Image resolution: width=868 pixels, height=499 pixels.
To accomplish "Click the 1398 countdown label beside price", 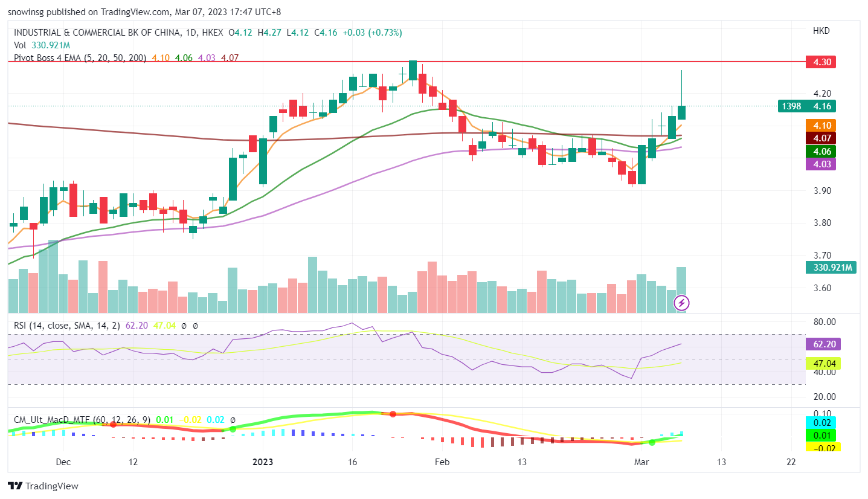I will coord(791,106).
